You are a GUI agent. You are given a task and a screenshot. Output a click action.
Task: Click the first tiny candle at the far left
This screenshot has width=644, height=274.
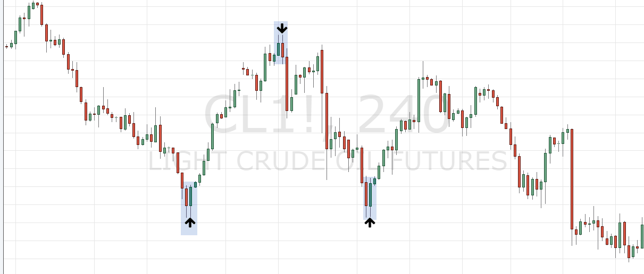click(x=6, y=47)
